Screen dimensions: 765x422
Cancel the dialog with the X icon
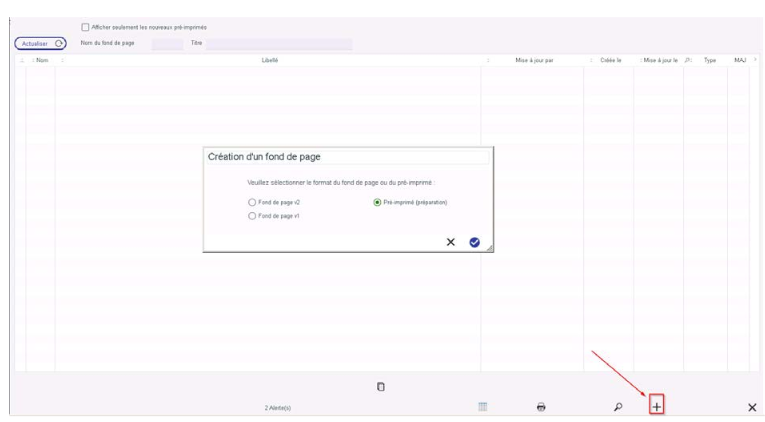pyautogui.click(x=451, y=242)
